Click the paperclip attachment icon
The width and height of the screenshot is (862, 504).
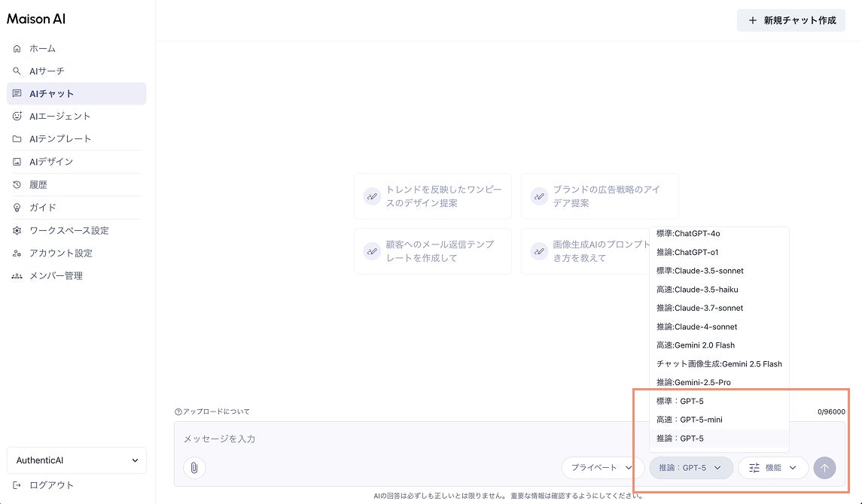click(x=194, y=468)
